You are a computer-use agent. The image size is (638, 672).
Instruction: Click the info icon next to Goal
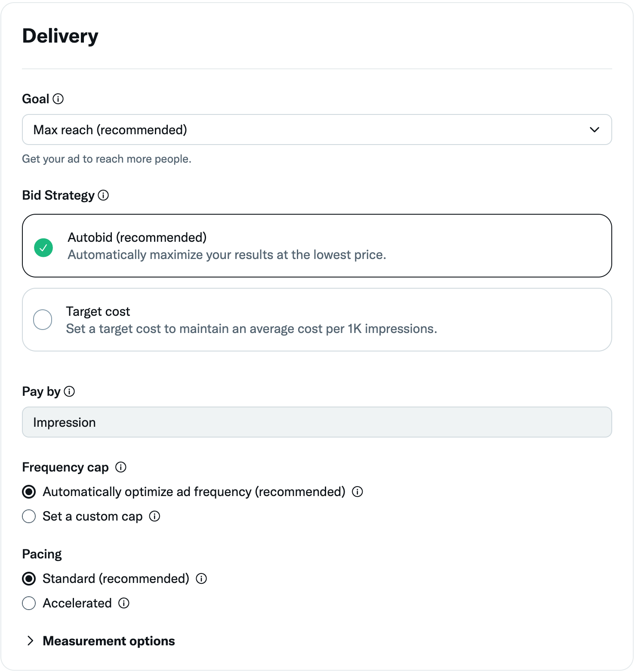58,99
